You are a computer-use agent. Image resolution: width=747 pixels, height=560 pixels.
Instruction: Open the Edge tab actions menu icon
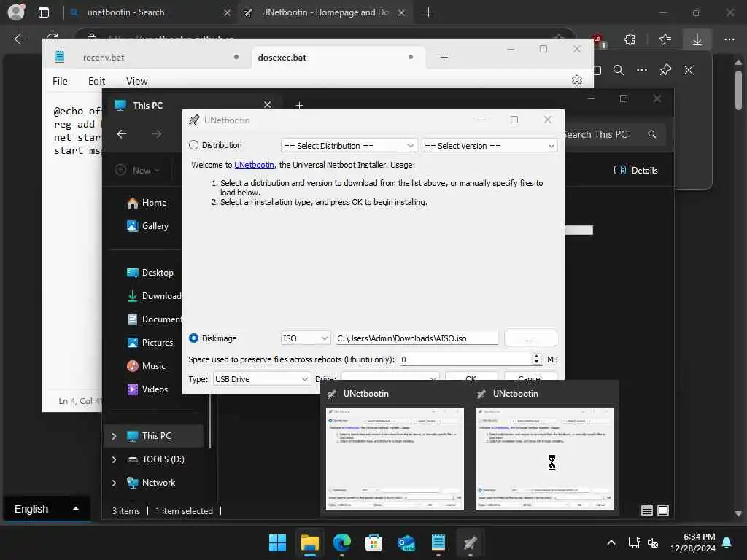pyautogui.click(x=44, y=12)
